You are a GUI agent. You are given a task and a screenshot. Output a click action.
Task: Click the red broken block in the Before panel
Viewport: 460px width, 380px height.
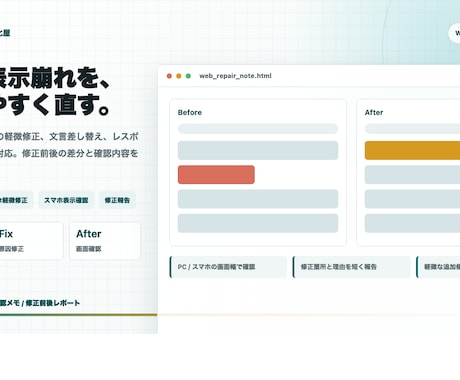tap(216, 175)
